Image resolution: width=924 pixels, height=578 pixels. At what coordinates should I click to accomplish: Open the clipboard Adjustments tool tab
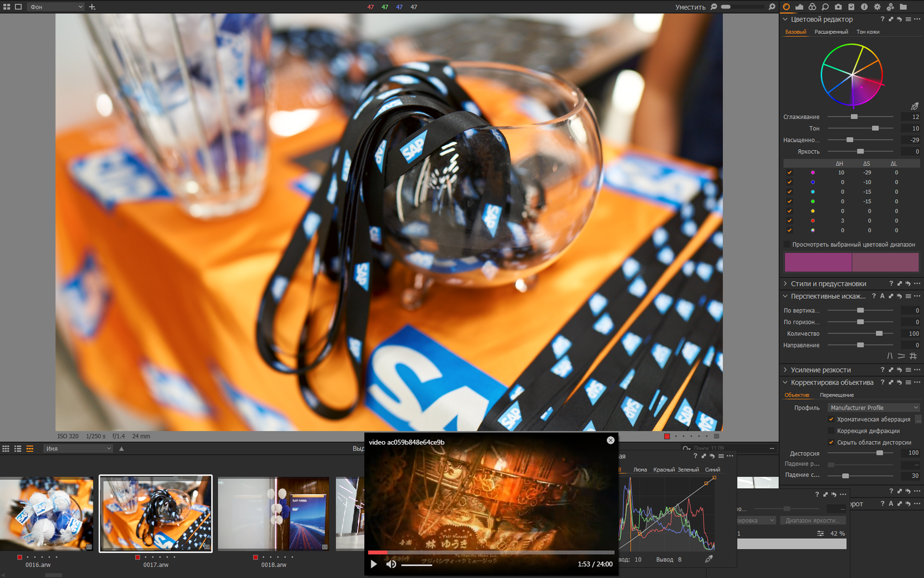(x=851, y=7)
